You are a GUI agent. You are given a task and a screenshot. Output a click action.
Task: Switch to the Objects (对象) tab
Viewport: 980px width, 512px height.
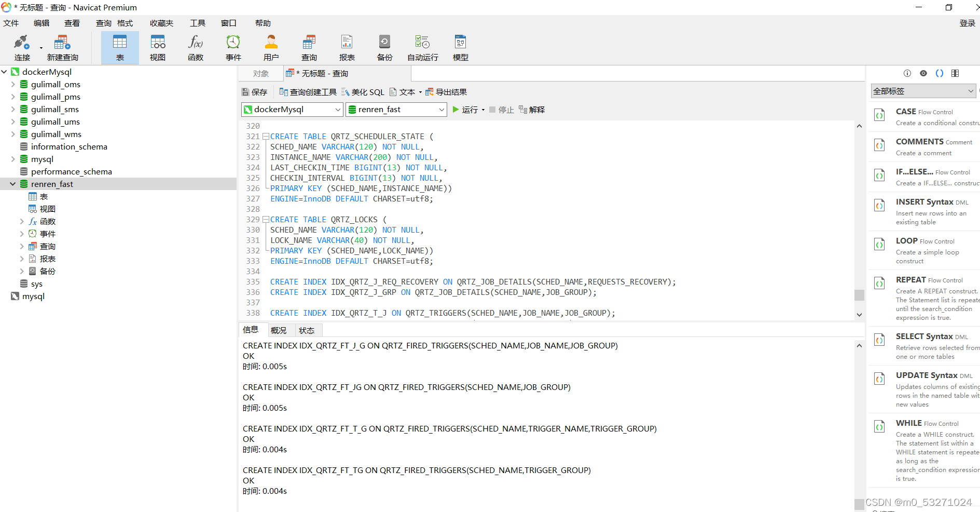point(261,74)
